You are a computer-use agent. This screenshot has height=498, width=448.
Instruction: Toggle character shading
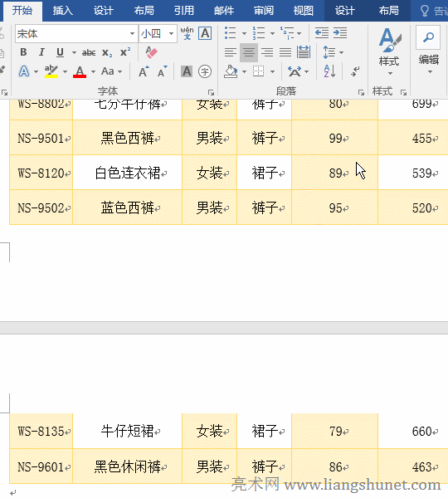(187, 71)
